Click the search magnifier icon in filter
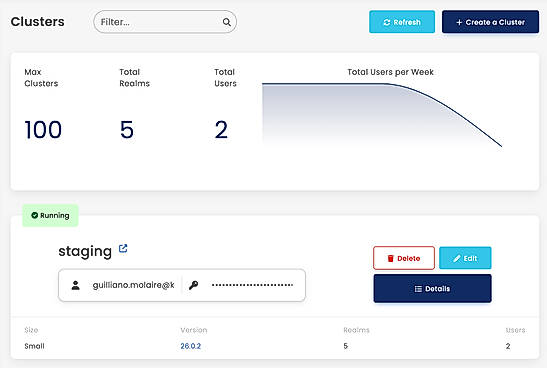 pos(226,22)
